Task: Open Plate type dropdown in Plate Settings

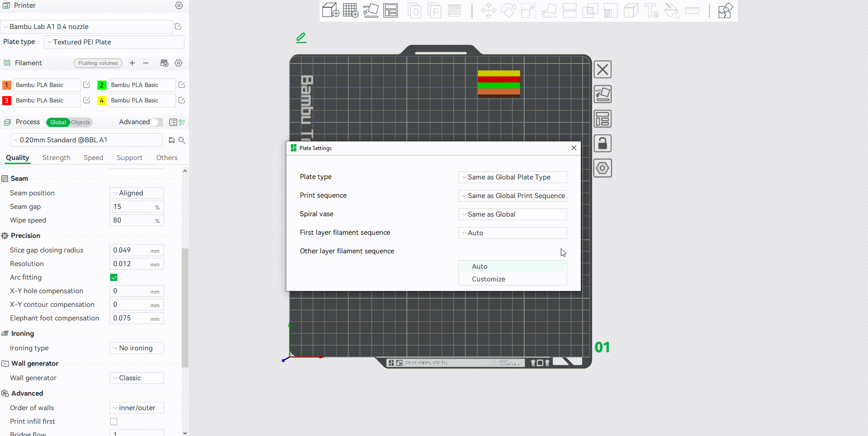Action: tap(513, 177)
